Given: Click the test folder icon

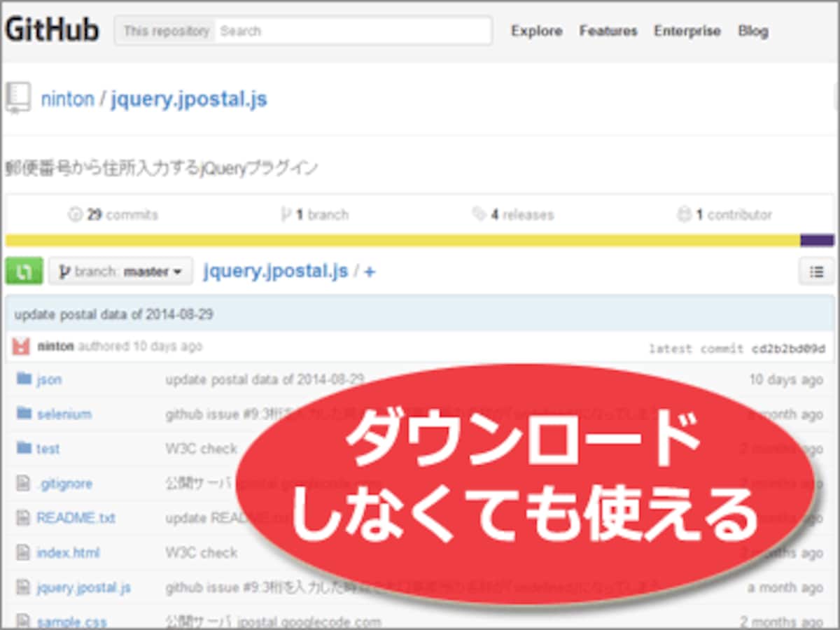Looking at the screenshot, I should [x=24, y=448].
